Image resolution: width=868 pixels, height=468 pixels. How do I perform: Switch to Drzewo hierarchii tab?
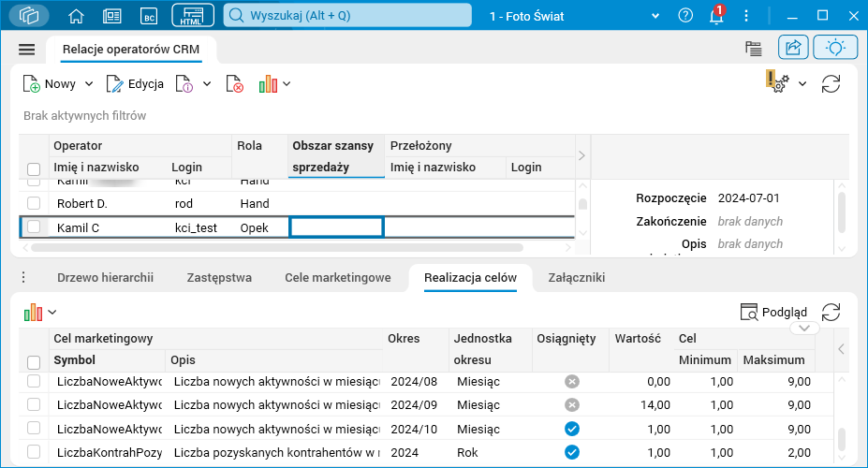[105, 278]
